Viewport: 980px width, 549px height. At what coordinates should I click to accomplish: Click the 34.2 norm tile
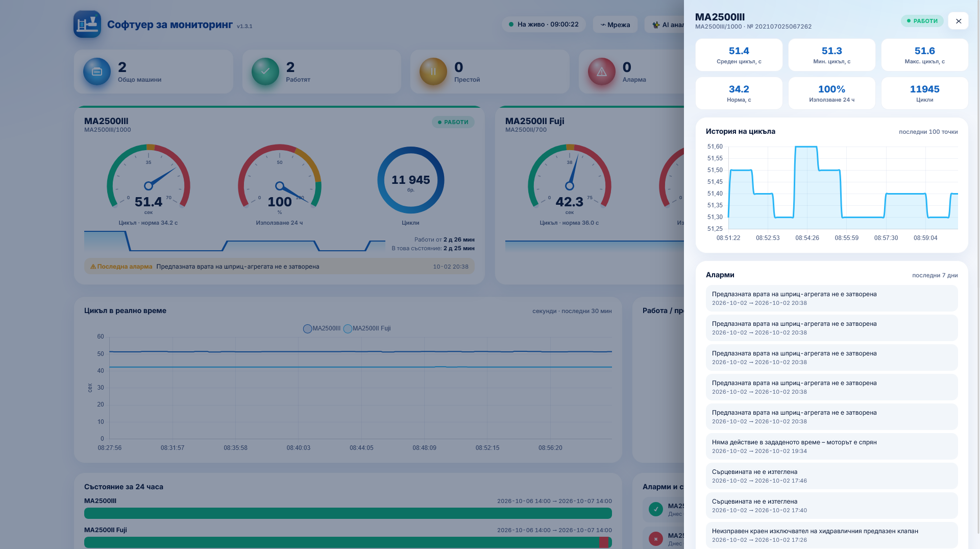[x=739, y=93]
